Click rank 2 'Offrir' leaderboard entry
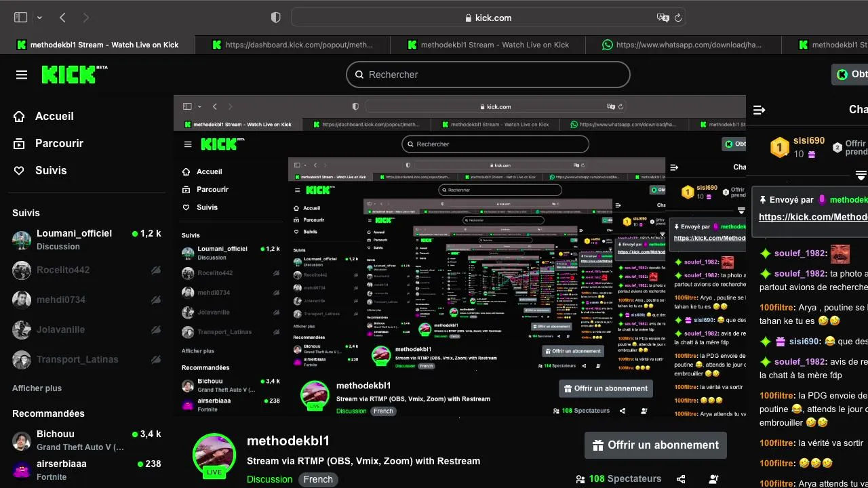Viewport: 868px width, 488px height. click(850, 148)
